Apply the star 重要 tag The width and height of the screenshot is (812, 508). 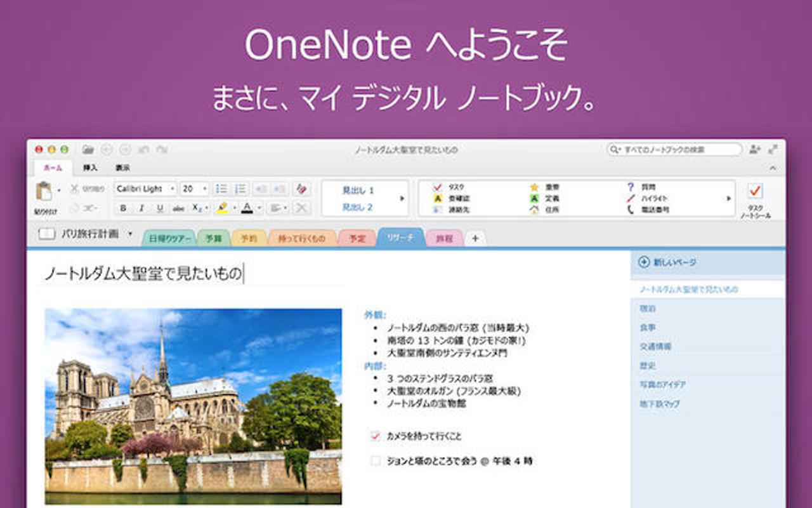pyautogui.click(x=545, y=187)
